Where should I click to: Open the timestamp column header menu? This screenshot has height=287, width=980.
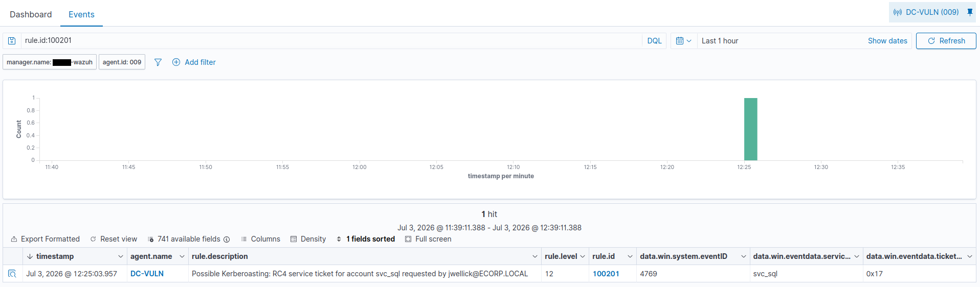(x=121, y=256)
